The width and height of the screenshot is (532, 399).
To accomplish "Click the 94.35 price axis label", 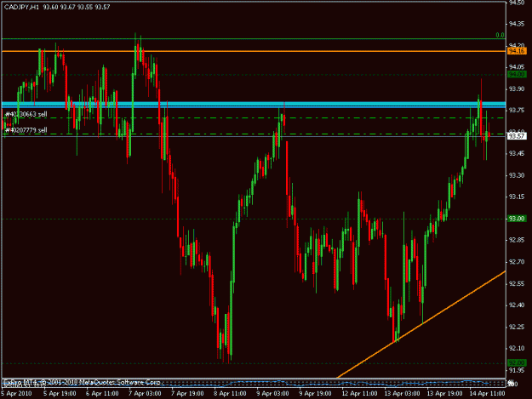I will click(x=517, y=24).
